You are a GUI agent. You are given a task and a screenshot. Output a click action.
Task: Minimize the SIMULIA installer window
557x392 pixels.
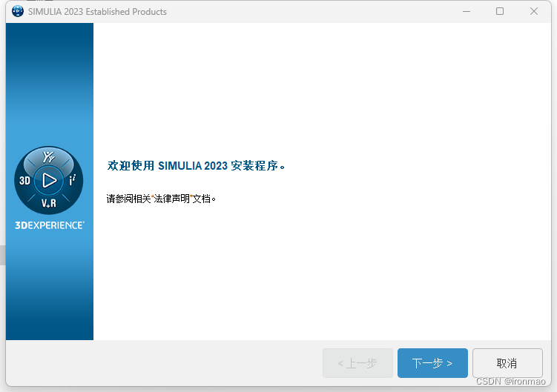[467, 11]
